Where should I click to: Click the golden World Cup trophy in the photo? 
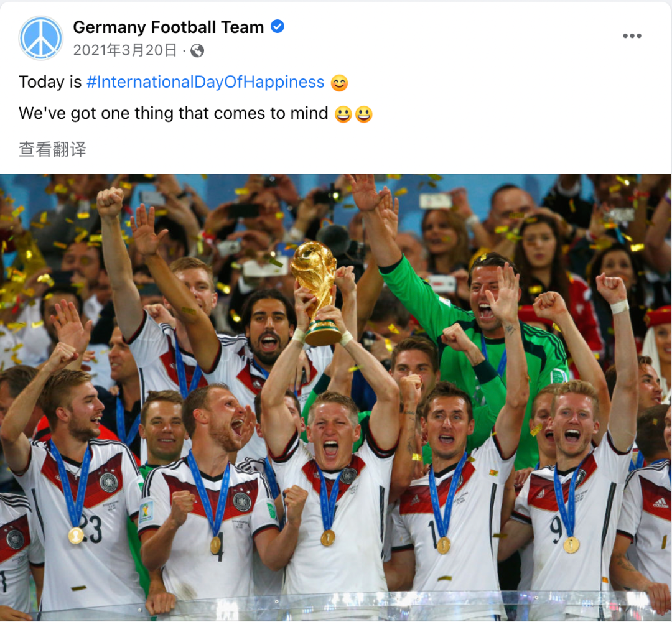click(316, 292)
